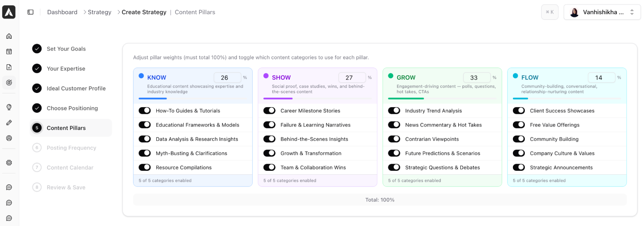Open the calendar icon in the sidebar

(x=9, y=52)
